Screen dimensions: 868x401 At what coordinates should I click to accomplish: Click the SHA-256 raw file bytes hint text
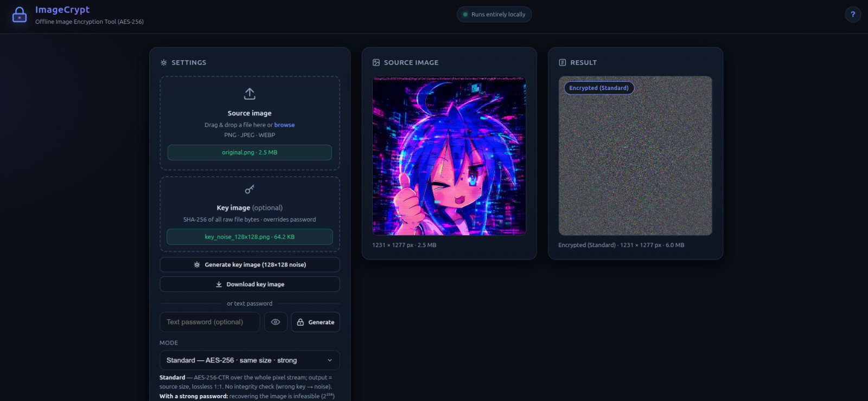[250, 219]
